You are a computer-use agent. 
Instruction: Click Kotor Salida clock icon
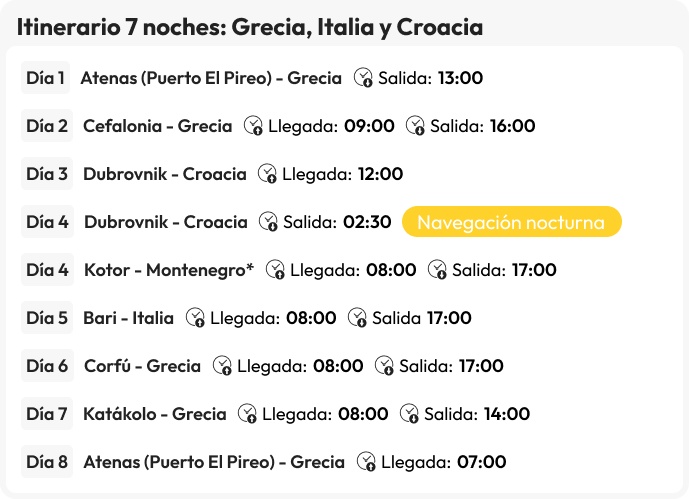[437, 270]
